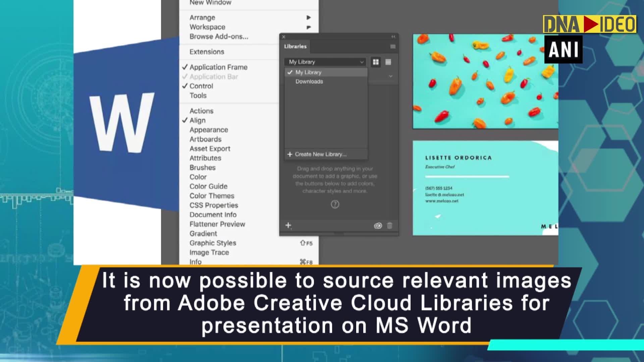Open the My Library dropdown
The height and width of the screenshot is (362, 644).
click(325, 62)
